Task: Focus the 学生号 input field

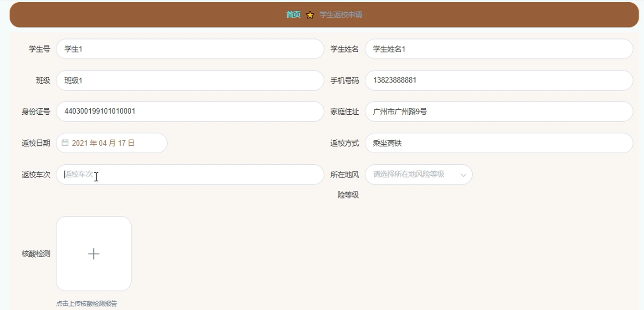Action: (190, 49)
